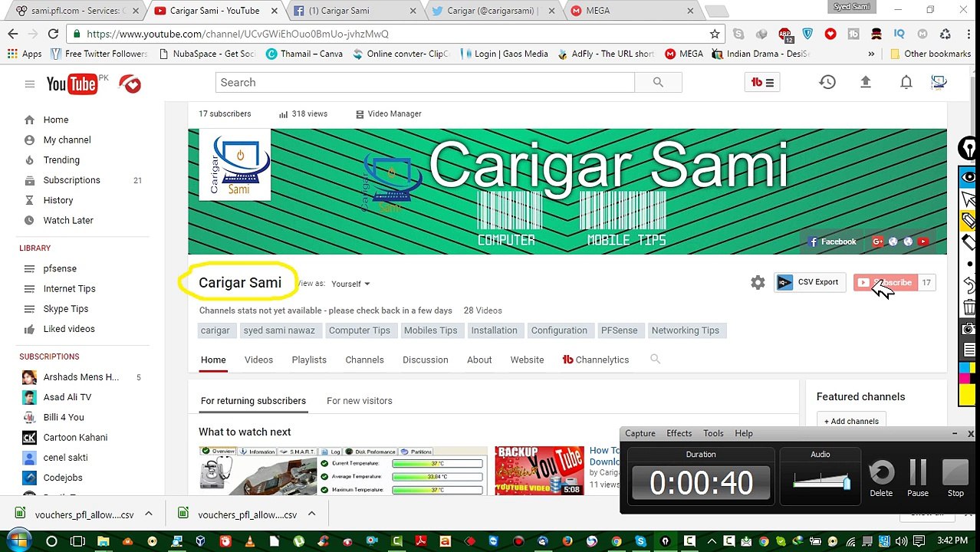Click the Google+ icon on banner
The width and height of the screenshot is (980, 552).
pos(877,242)
